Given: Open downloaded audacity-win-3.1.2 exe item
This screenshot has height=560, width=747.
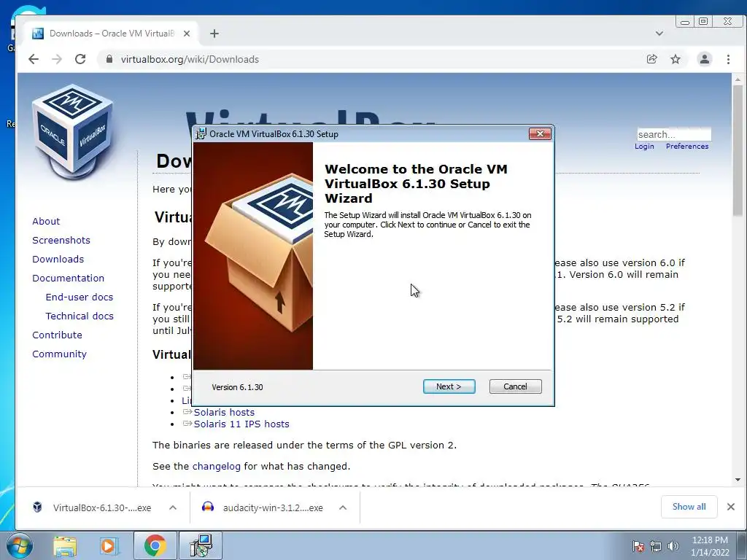Looking at the screenshot, I should click(263, 507).
